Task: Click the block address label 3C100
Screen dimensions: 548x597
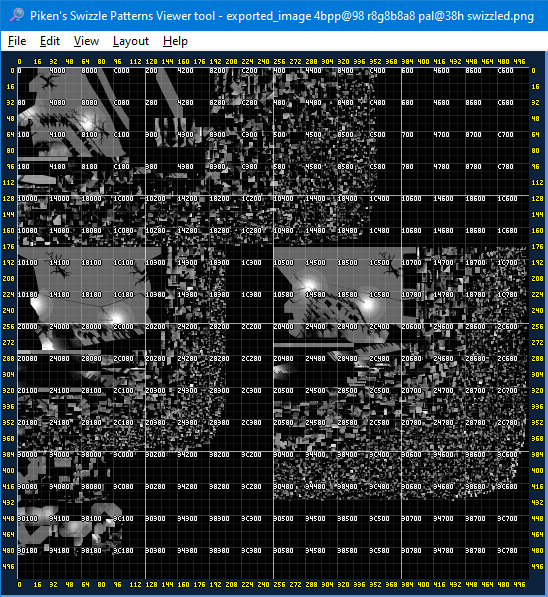Action: [123, 519]
